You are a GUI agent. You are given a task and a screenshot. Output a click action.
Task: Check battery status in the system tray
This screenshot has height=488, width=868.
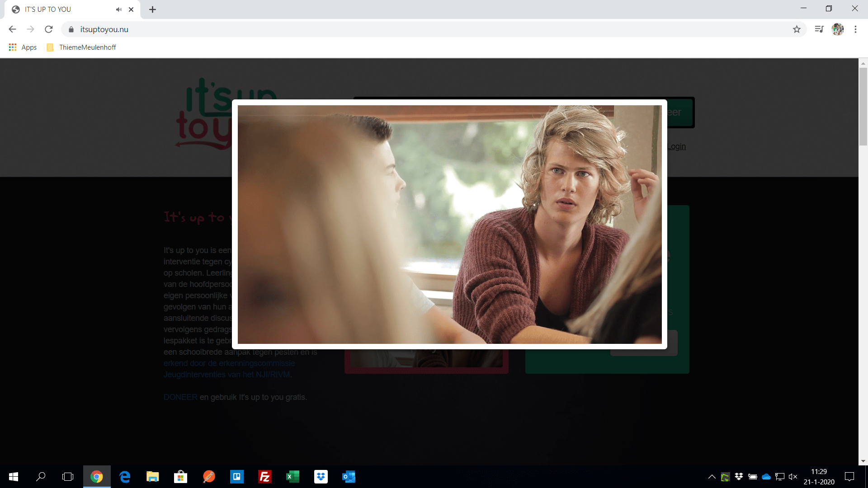(753, 477)
